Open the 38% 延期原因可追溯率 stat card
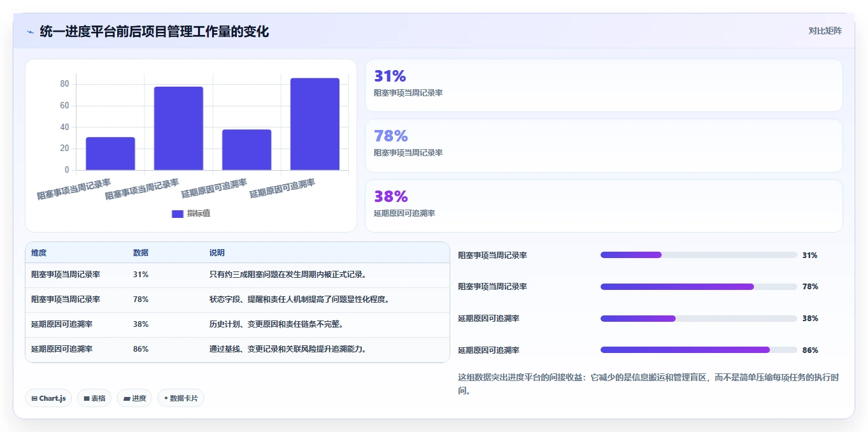The height and width of the screenshot is (432, 868). click(x=604, y=206)
